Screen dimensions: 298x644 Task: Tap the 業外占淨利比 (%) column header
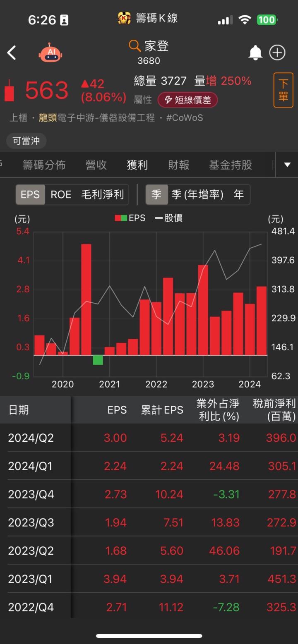coord(218,410)
